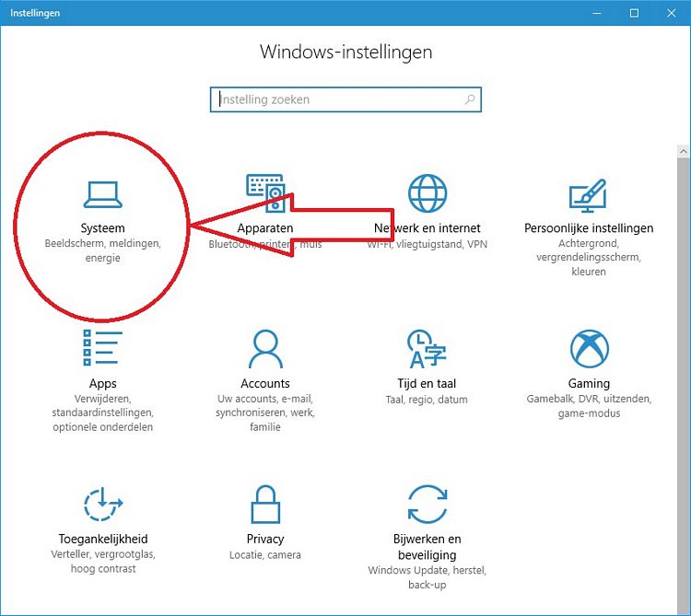Open the Netwerk en internet title
The height and width of the screenshot is (616, 691).
pos(427,228)
